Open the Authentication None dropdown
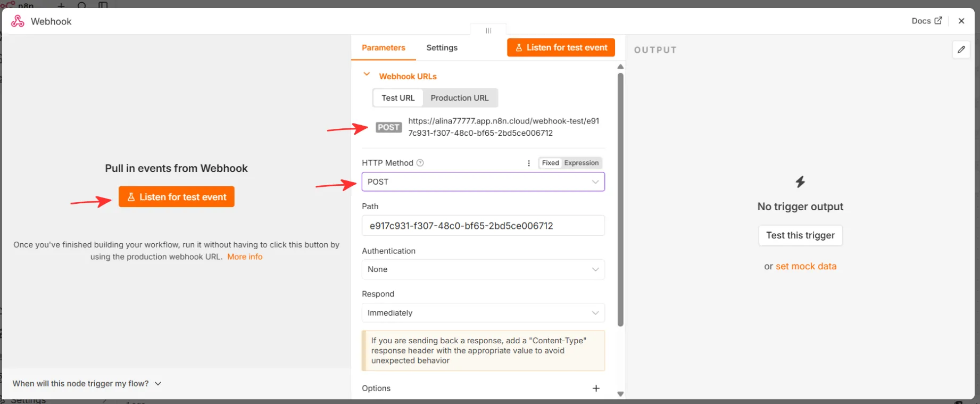Viewport: 980px width, 404px height. pyautogui.click(x=483, y=269)
